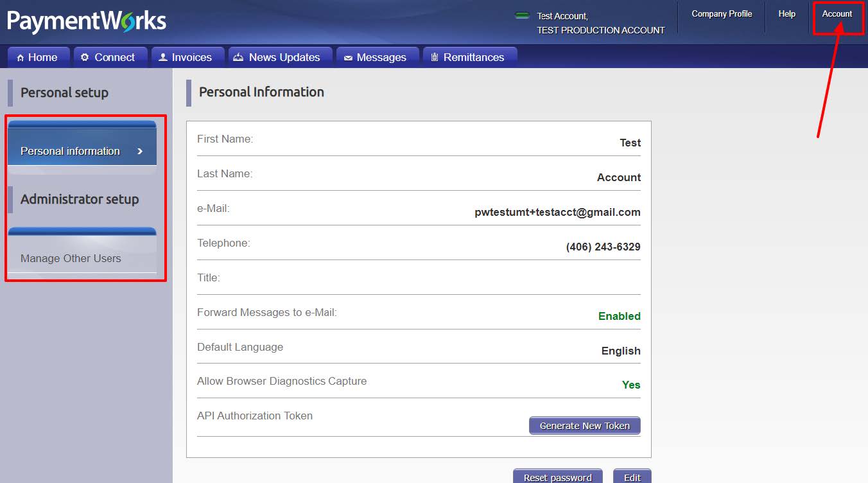Viewport: 868px width, 483px height.
Task: Toggle Allow Browser Diagnostics Capture
Action: point(630,385)
